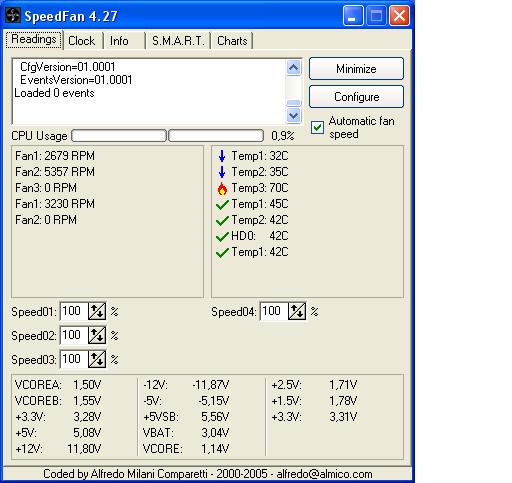Viewport: 512px width, 483px height.
Task: Open the Configure dialog
Action: tap(356, 97)
